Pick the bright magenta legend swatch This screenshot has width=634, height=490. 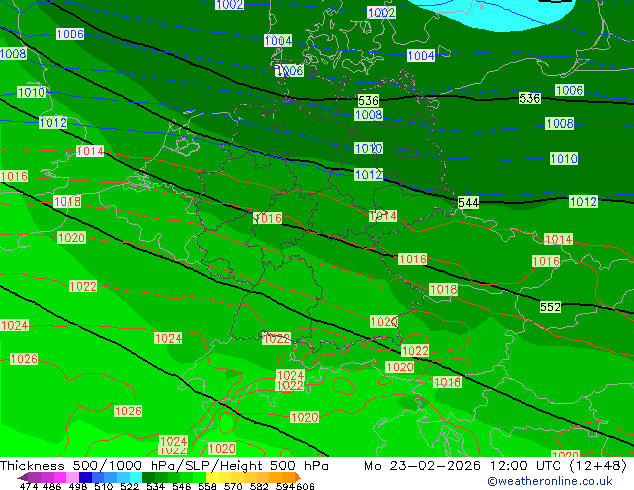[x=60, y=477]
